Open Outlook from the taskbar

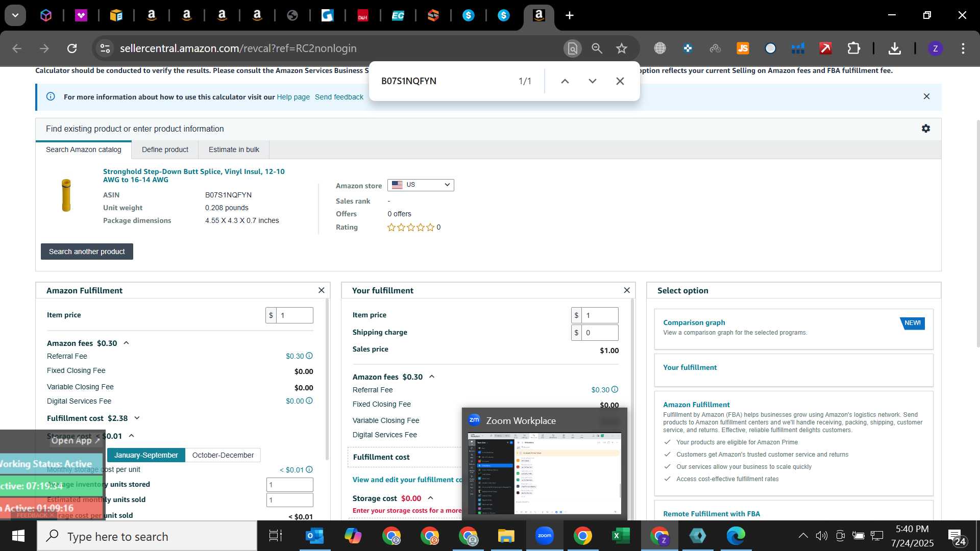(314, 536)
